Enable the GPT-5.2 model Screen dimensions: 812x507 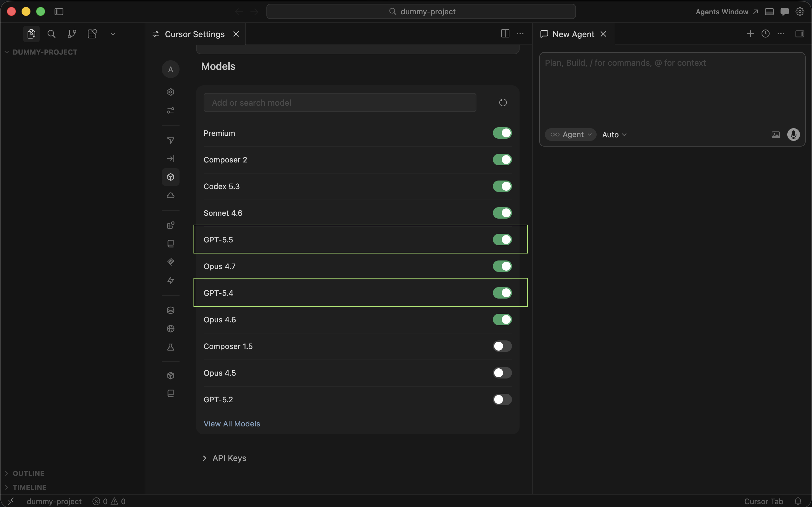tap(502, 400)
